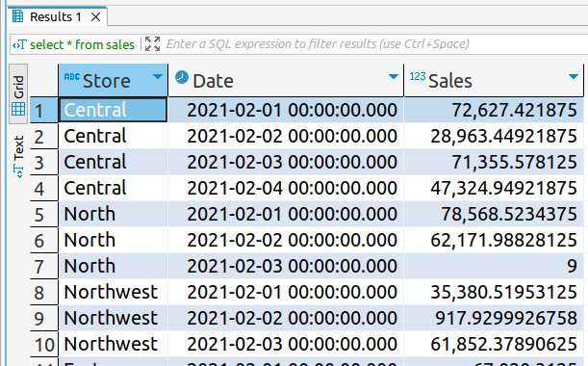Switch to Grid view side tab
Viewport: 588px width, 366px height.
(18, 93)
